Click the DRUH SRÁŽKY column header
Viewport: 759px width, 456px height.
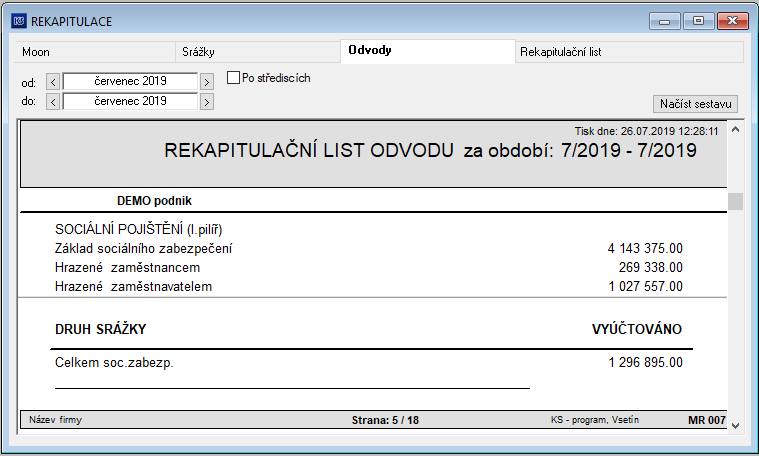[101, 329]
